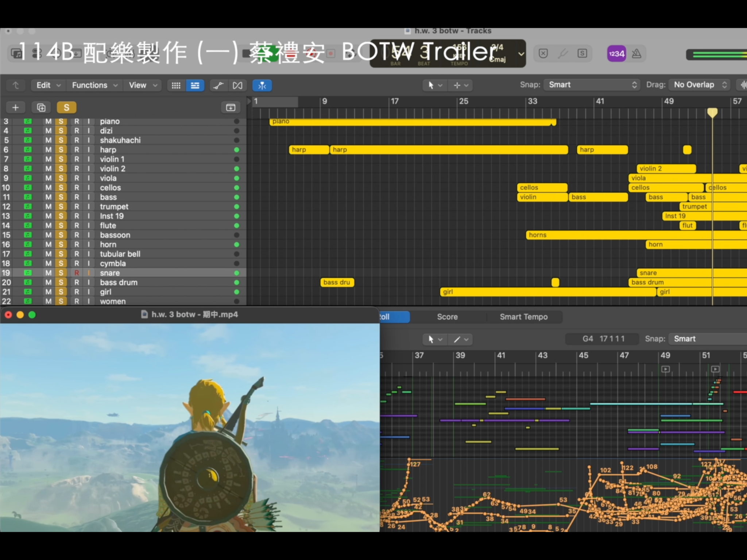Click the add track plus button
This screenshot has width=747, height=560.
tap(15, 108)
